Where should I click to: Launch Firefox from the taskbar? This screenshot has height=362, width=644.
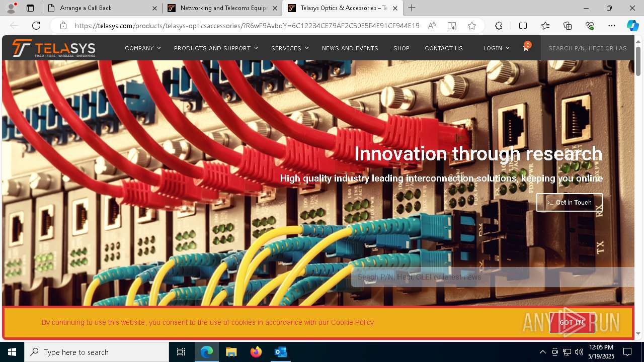pyautogui.click(x=256, y=352)
